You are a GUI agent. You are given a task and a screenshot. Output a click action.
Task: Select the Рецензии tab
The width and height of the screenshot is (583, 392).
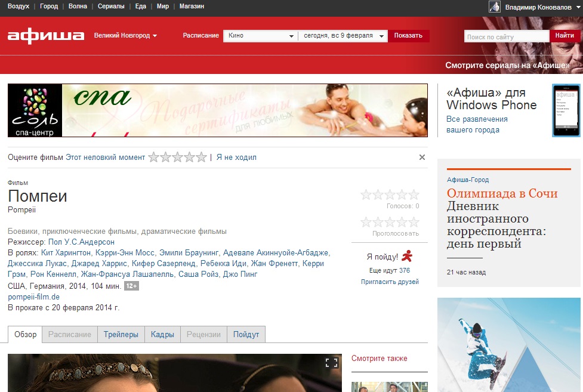click(x=203, y=334)
